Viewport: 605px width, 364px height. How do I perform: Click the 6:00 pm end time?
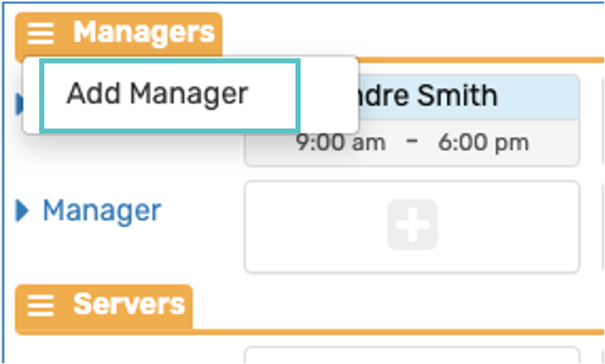click(x=483, y=143)
